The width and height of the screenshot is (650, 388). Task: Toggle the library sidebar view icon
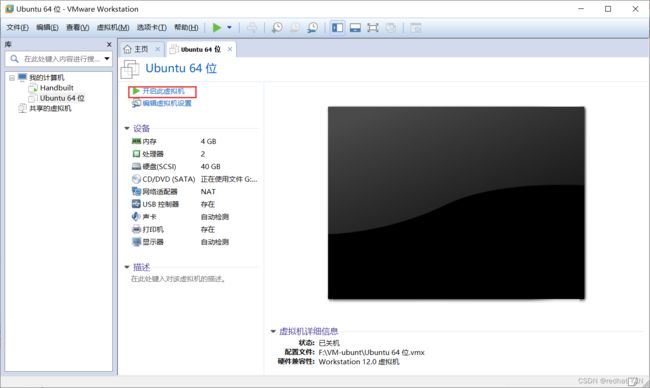(337, 28)
